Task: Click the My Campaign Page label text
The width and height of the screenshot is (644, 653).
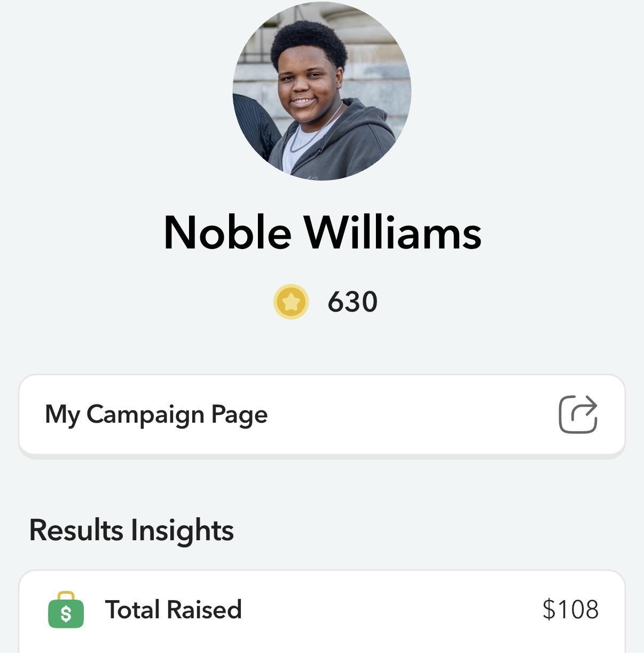Action: tap(156, 415)
